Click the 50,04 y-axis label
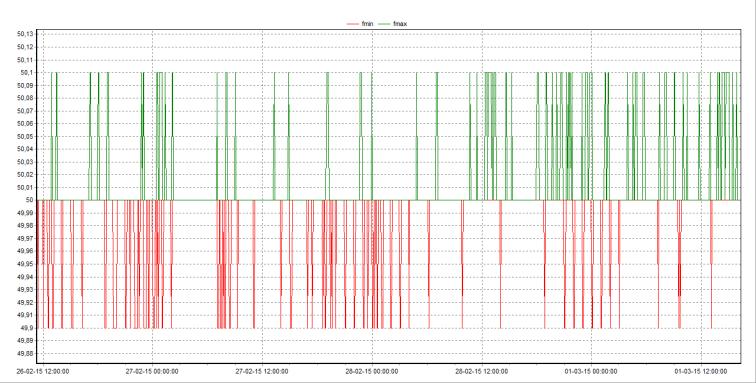This screenshot has width=756, height=383. coord(25,149)
